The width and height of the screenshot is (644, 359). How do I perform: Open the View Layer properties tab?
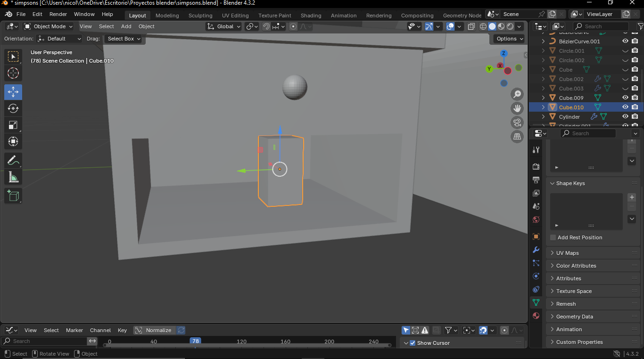coord(536,193)
